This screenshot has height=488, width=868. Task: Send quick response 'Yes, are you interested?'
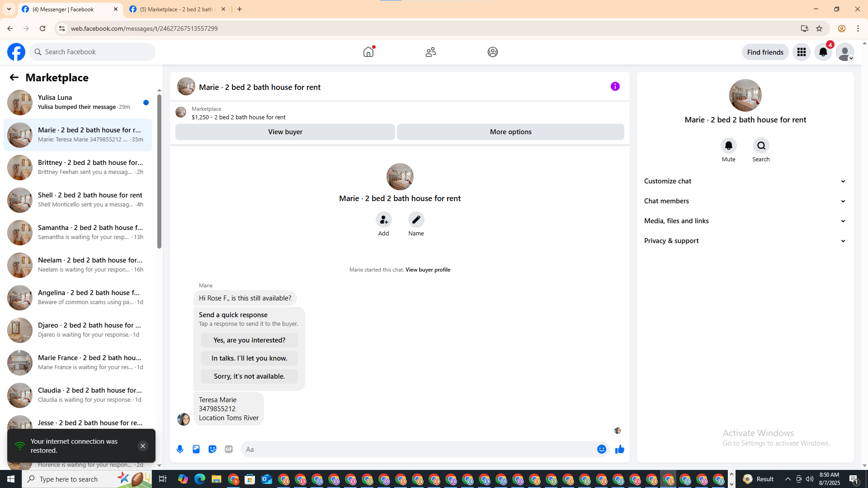pos(250,340)
